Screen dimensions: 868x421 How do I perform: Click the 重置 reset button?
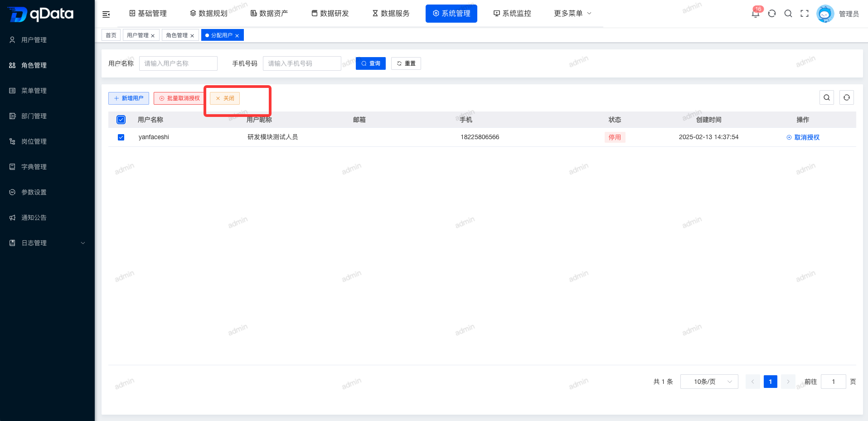[406, 63]
